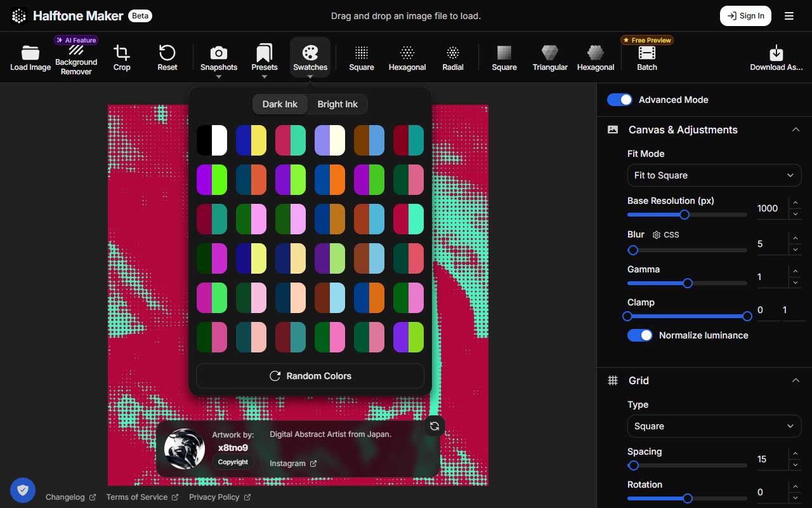Toggle Advanced Mode off
The height and width of the screenshot is (508, 812).
pos(620,100)
